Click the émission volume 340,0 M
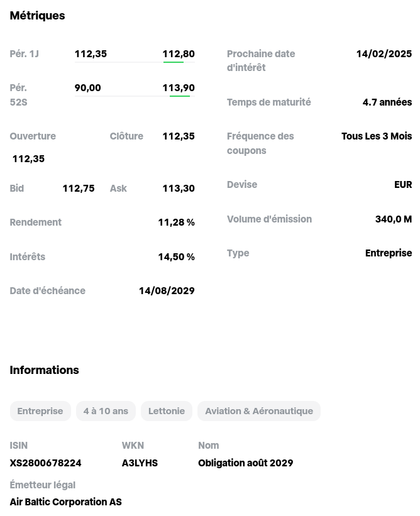 tap(393, 219)
